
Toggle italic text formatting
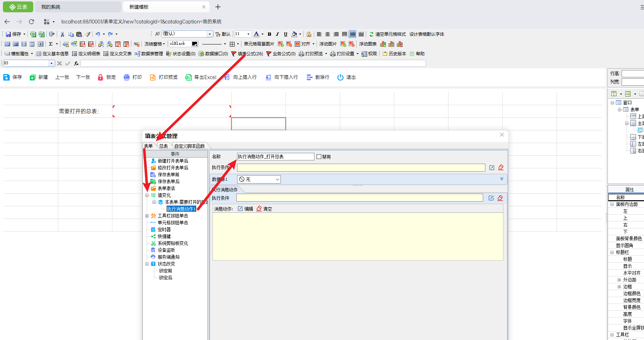point(277,34)
